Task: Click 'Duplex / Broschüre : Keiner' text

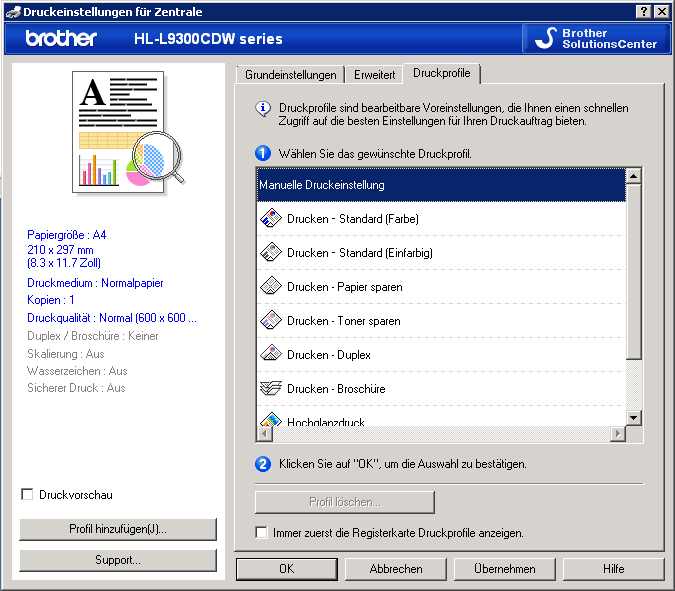Action: pyautogui.click(x=93, y=336)
